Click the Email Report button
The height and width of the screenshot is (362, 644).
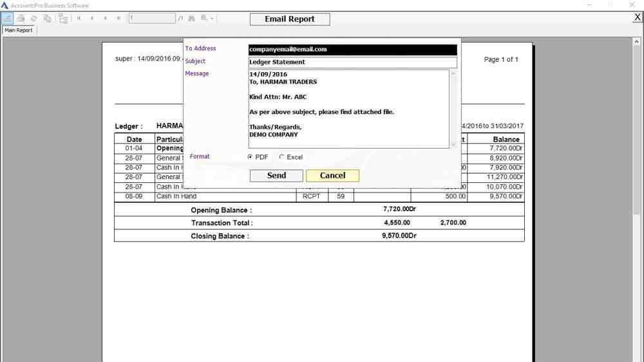(x=289, y=19)
